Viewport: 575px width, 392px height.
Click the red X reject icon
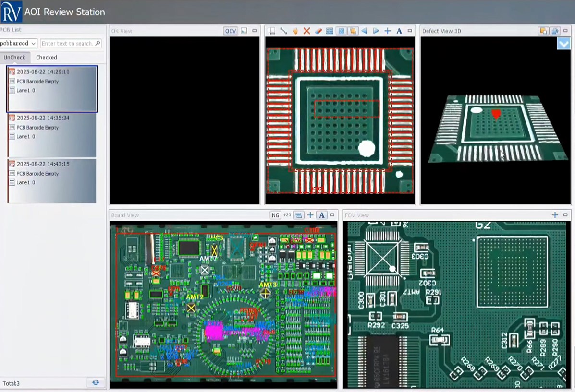coord(306,31)
